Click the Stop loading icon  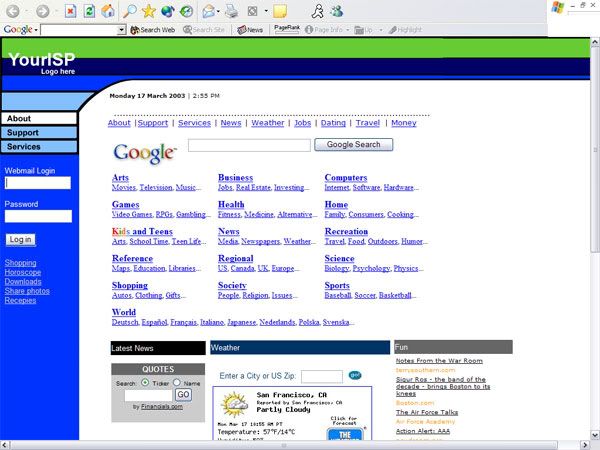(71, 11)
